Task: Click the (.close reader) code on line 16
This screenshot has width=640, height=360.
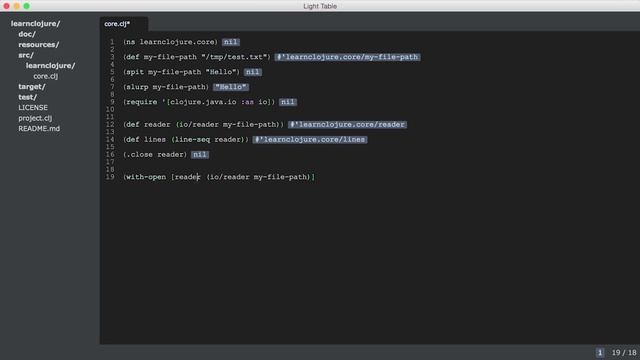Action: point(155,155)
